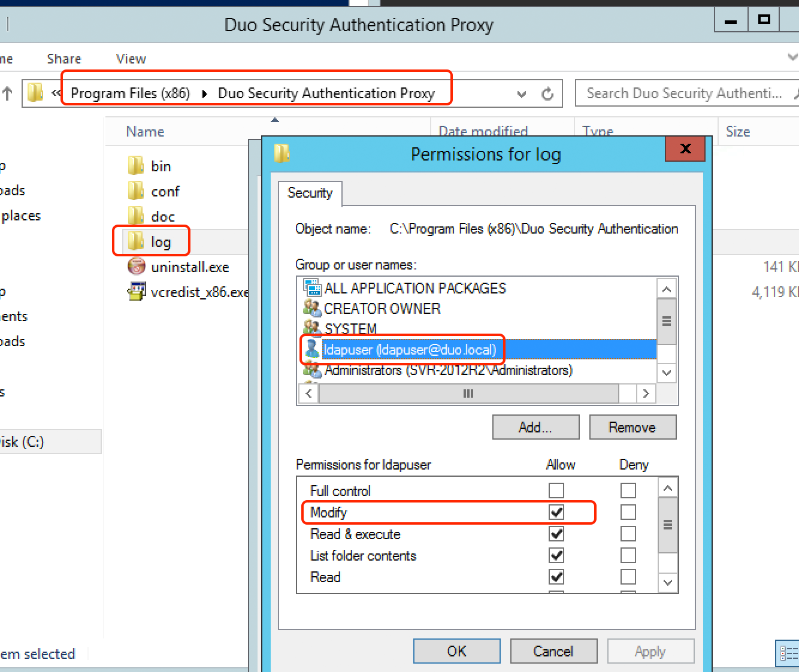Toggle Allow checkbox for Modify
Viewport: 799px width, 672px height.
pos(556,512)
